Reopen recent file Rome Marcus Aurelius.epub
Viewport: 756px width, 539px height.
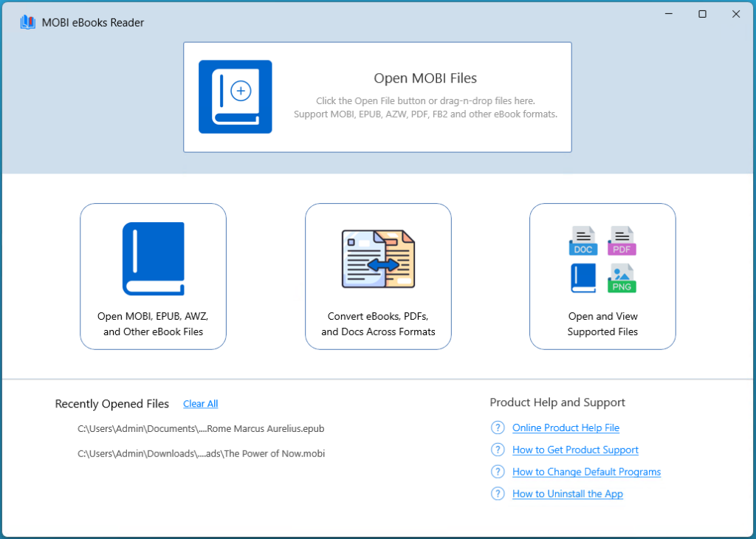[x=201, y=428]
